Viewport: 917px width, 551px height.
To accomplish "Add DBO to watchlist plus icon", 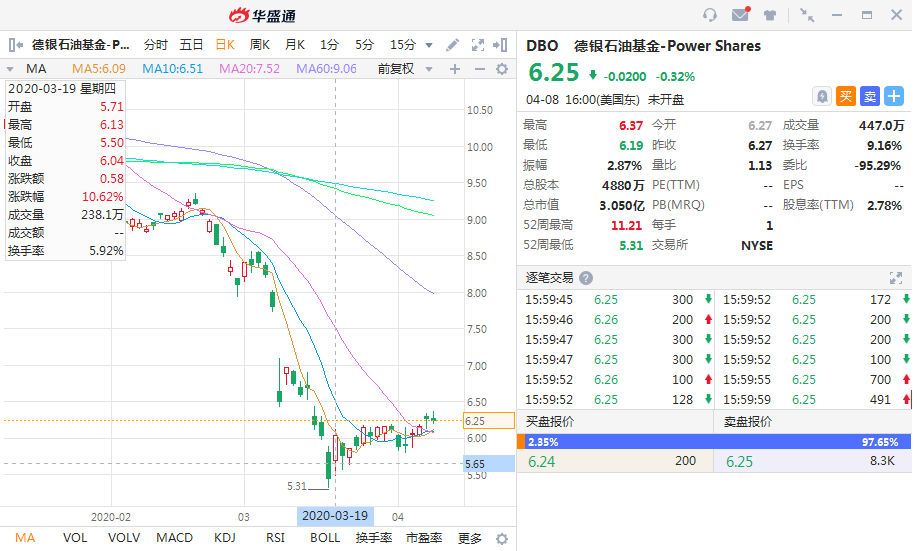I will point(894,97).
